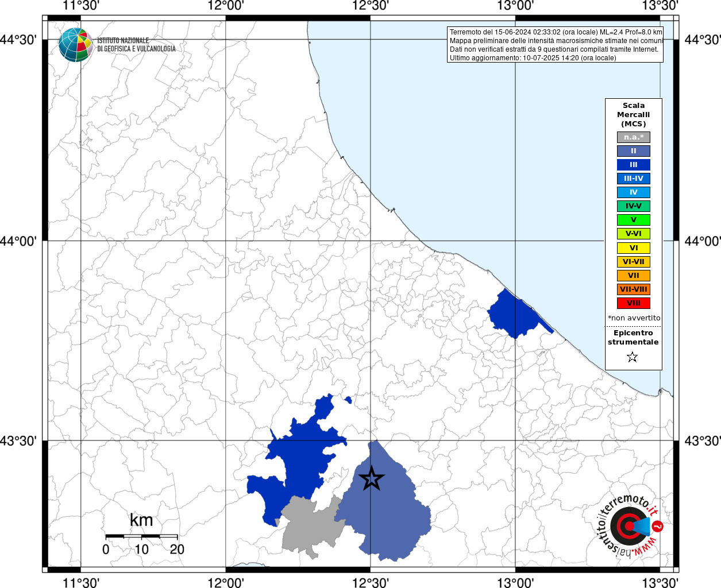This screenshot has width=721, height=588.
Task: Click 'Ultimo aggiornamento: 10-07-2025' line
Action: 533,58
